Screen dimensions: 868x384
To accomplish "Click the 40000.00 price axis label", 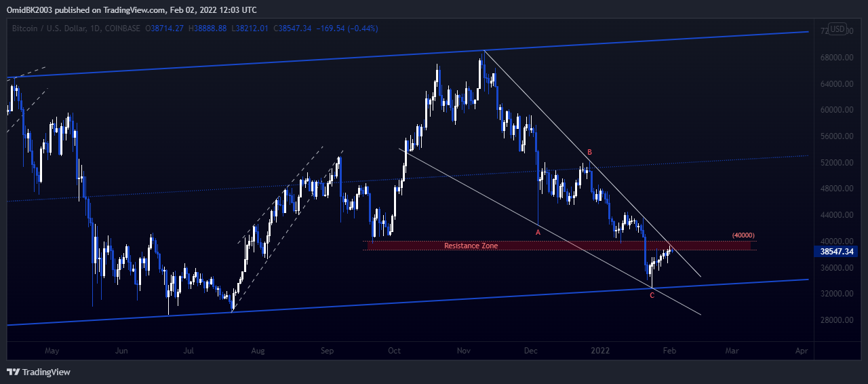I will [835, 242].
